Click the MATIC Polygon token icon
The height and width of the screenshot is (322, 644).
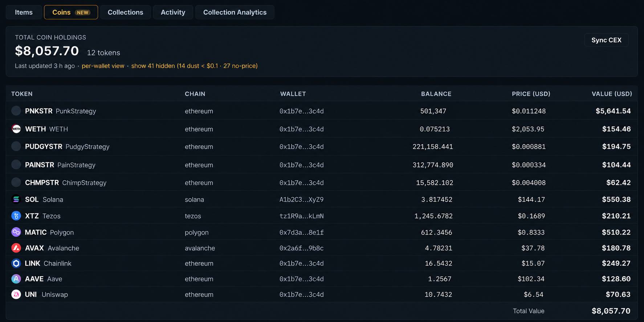pos(16,232)
